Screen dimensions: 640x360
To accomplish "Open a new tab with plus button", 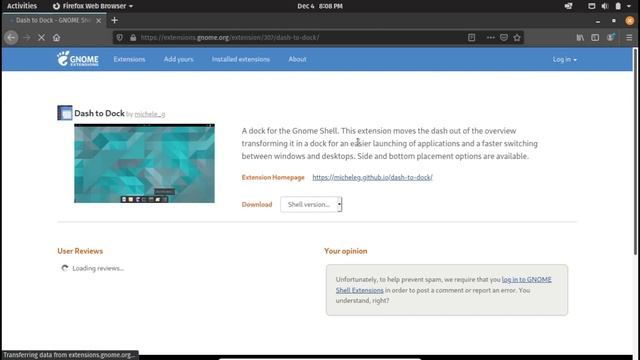I will coord(115,20).
